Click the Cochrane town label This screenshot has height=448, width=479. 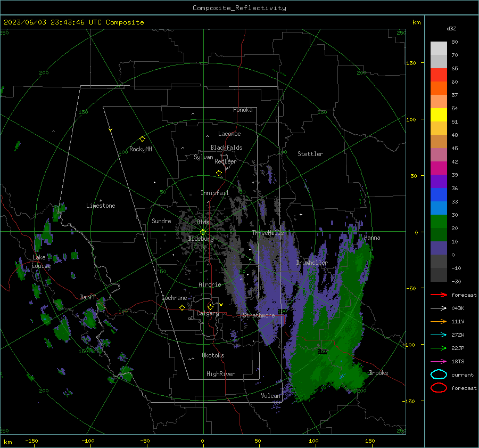pyautogui.click(x=174, y=298)
